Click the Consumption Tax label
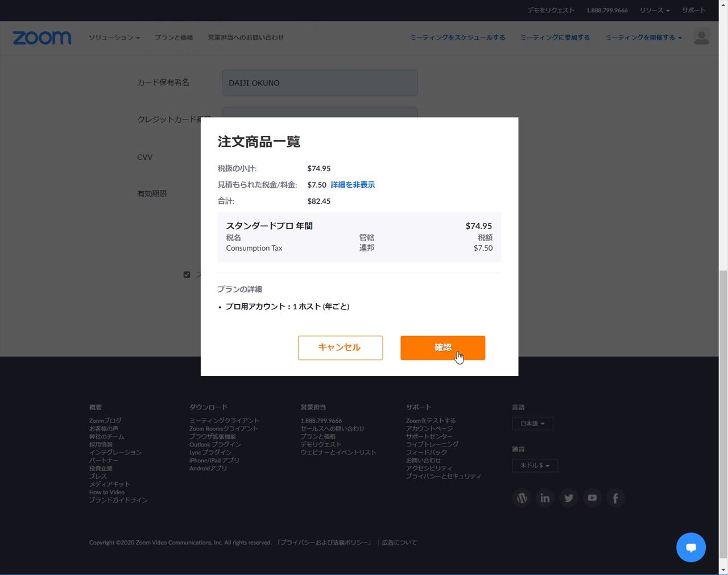The image size is (728, 575). (x=254, y=248)
